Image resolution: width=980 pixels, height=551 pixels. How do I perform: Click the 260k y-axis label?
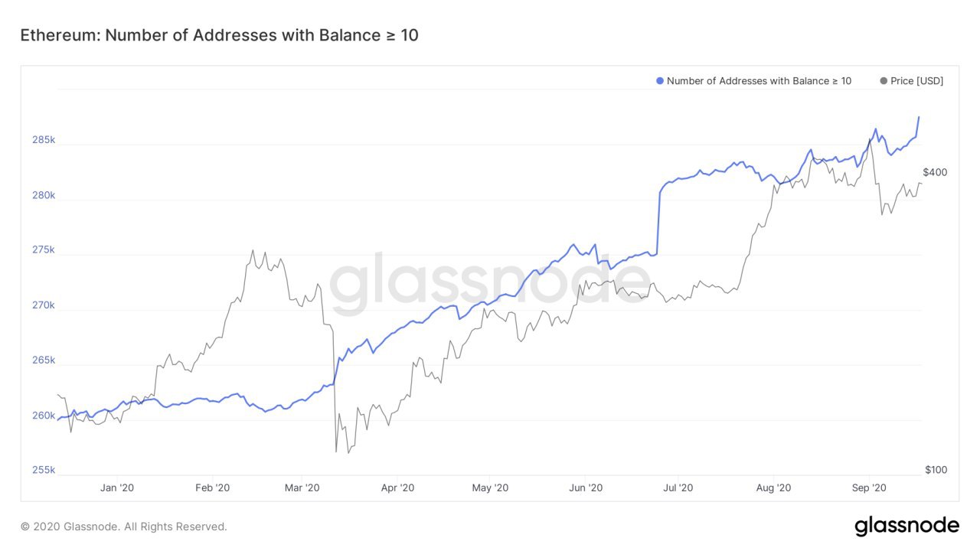click(43, 416)
